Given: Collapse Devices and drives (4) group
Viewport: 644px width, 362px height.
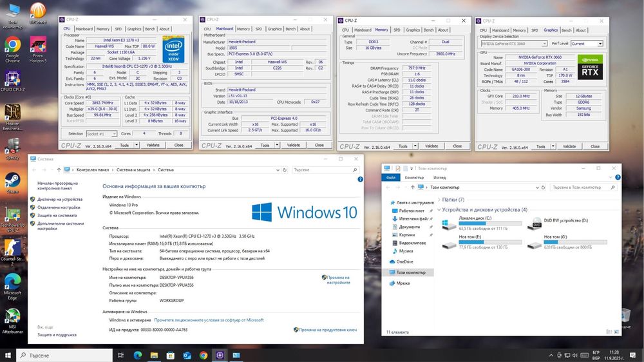Looking at the screenshot, I should click(x=439, y=209).
